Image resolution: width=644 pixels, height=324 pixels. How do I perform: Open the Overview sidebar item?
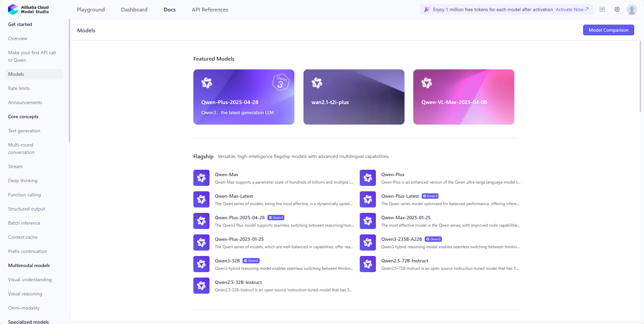(34, 38)
